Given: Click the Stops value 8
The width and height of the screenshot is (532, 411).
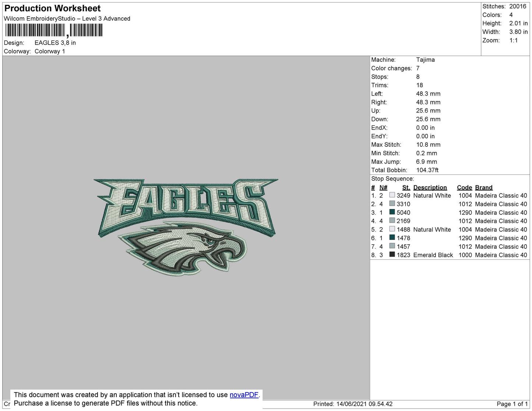Looking at the screenshot, I should pos(418,77).
